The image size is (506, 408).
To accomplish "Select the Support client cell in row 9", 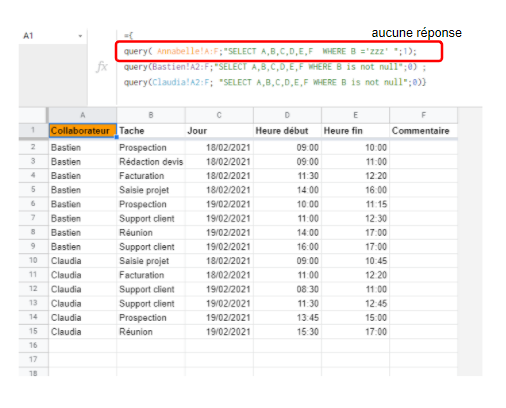I will click(151, 247).
